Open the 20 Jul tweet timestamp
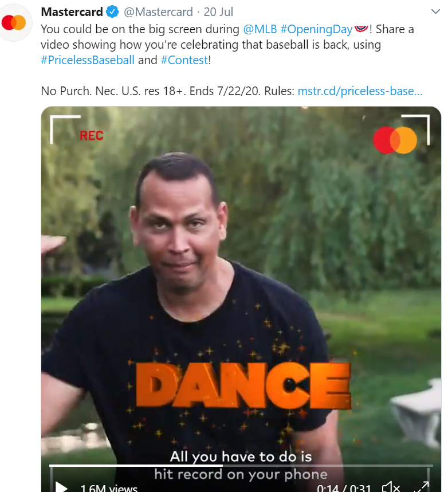The image size is (448, 492). tap(218, 12)
